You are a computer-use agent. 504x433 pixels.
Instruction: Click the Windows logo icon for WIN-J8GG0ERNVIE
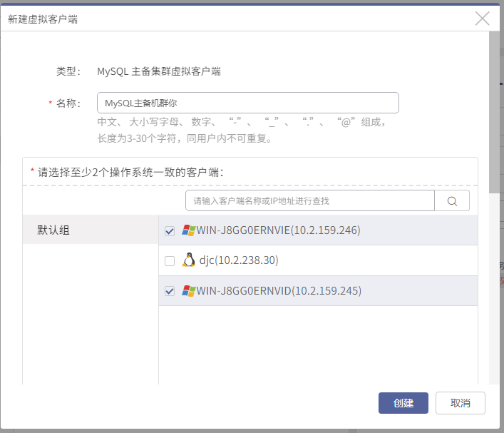tap(189, 230)
